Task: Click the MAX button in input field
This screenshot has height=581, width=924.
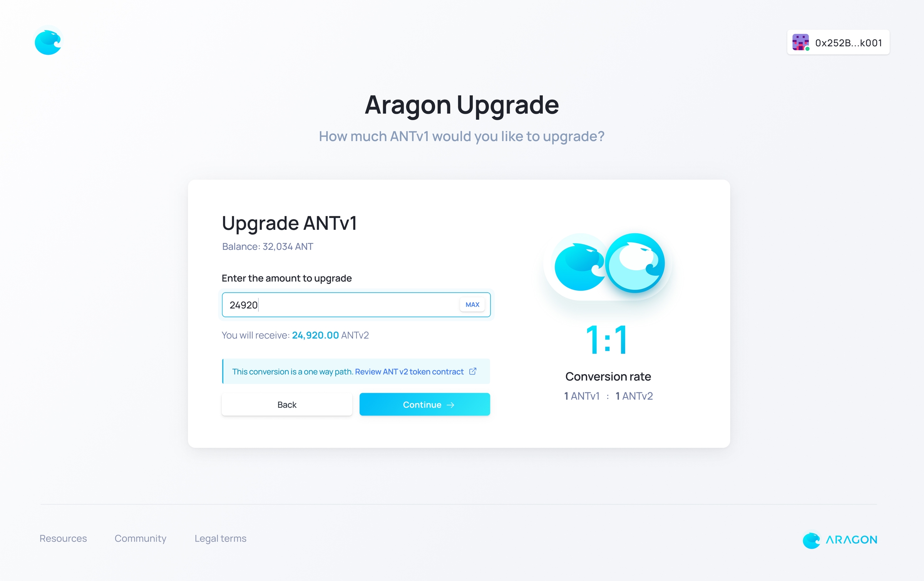Action: 472,305
